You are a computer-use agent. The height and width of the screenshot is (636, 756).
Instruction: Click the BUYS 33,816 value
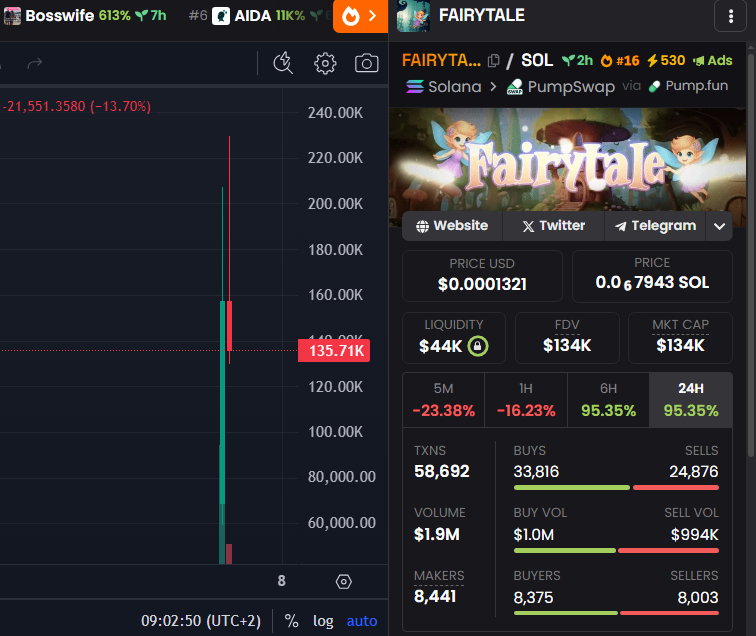[536, 472]
